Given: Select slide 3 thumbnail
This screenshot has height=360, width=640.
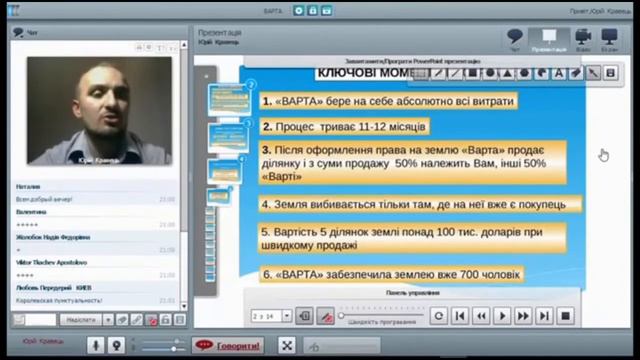Looking at the screenshot, I should tap(229, 138).
